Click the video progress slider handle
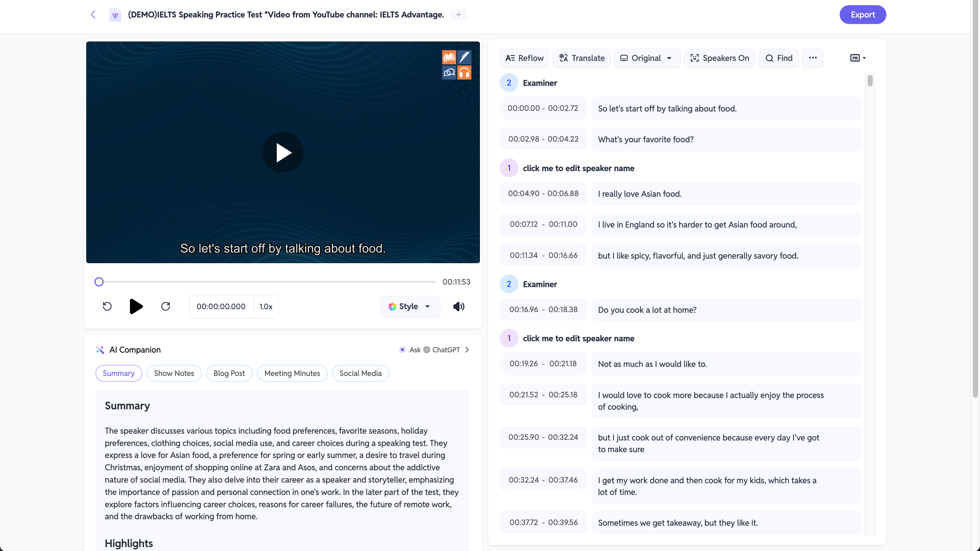Screen dimensions: 980x551 click(x=99, y=282)
